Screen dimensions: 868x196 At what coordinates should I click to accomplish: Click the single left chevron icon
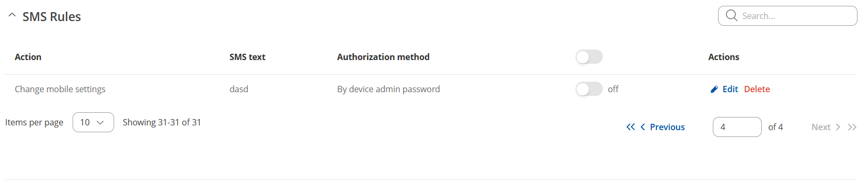[643, 127]
